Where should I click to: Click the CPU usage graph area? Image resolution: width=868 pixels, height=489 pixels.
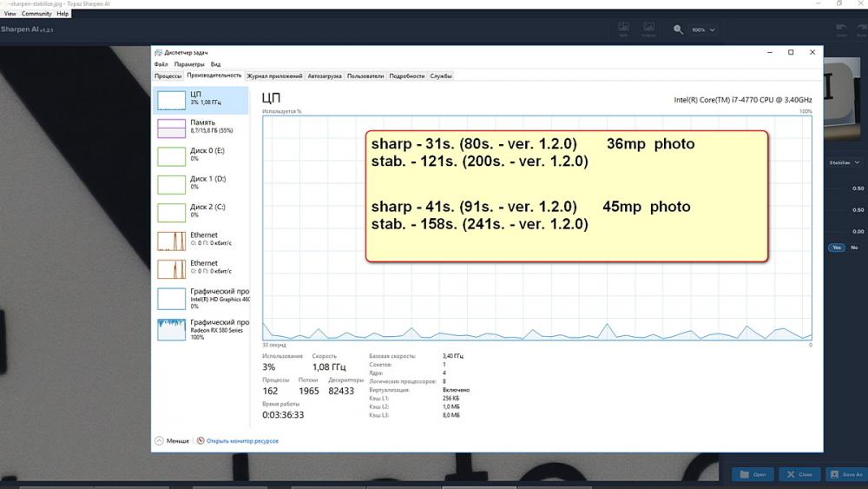(537, 228)
